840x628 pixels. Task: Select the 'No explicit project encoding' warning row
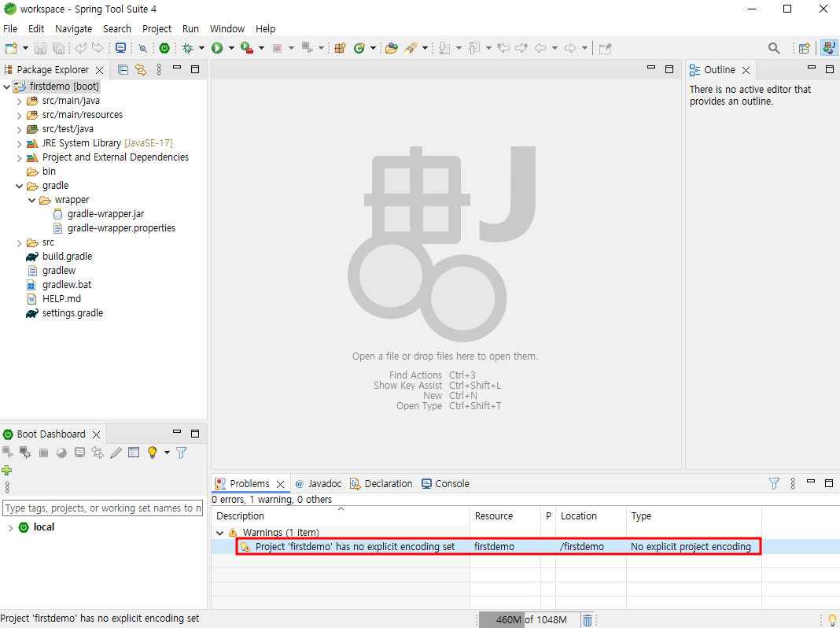coord(498,547)
